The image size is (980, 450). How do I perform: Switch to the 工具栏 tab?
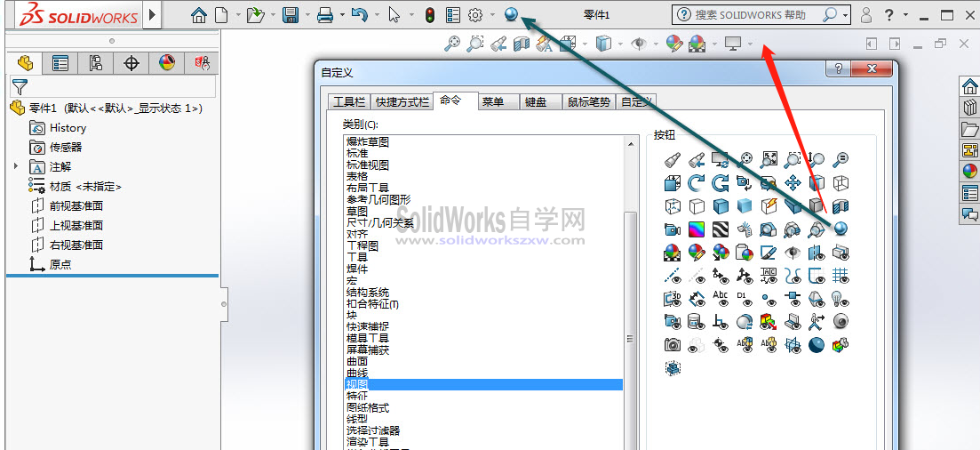click(349, 102)
